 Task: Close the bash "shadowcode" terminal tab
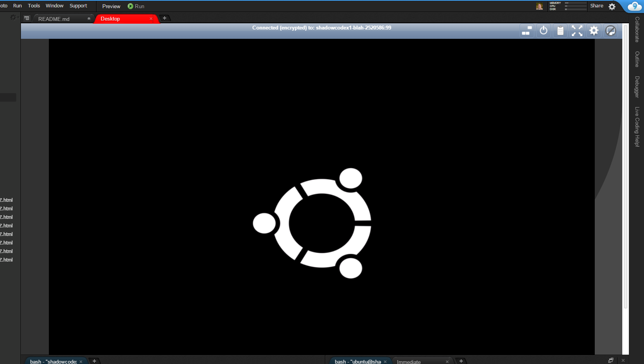pos(81,362)
